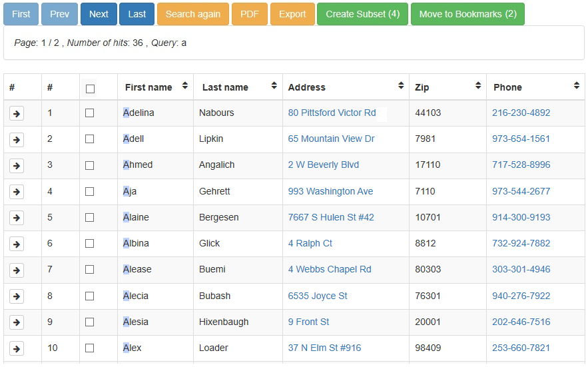Click the Prev page button

[x=60, y=14]
